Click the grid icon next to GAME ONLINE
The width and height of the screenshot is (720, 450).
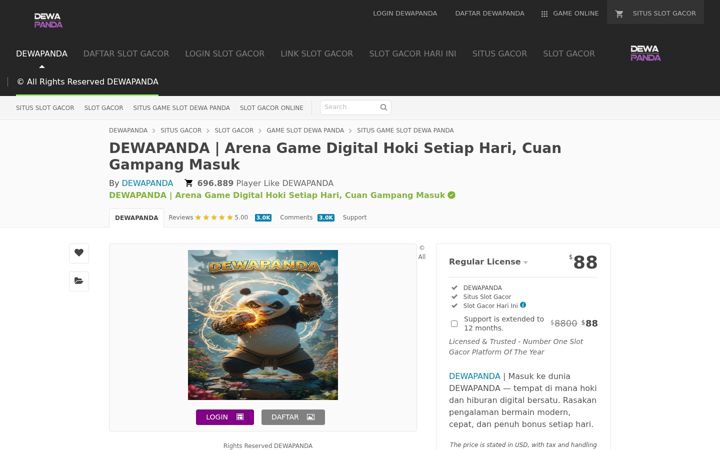[x=544, y=14]
